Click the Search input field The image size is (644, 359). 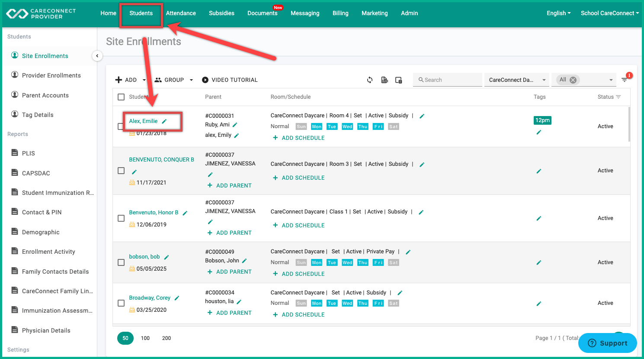coord(448,80)
